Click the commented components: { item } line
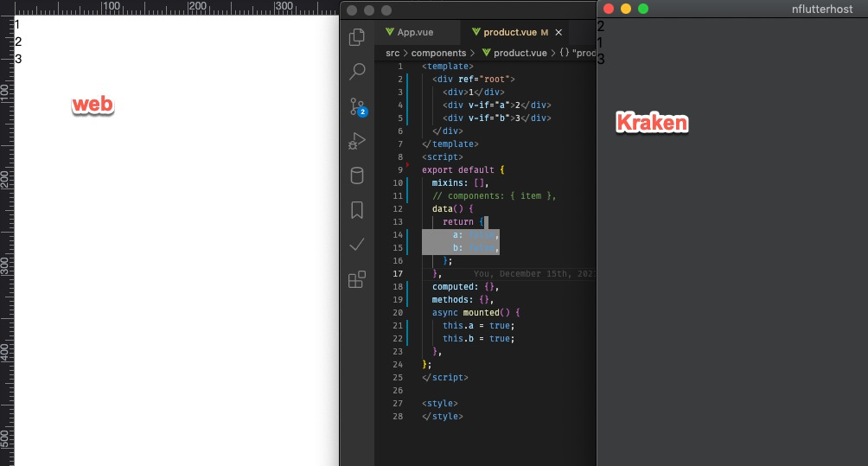This screenshot has width=868, height=466. pos(494,196)
